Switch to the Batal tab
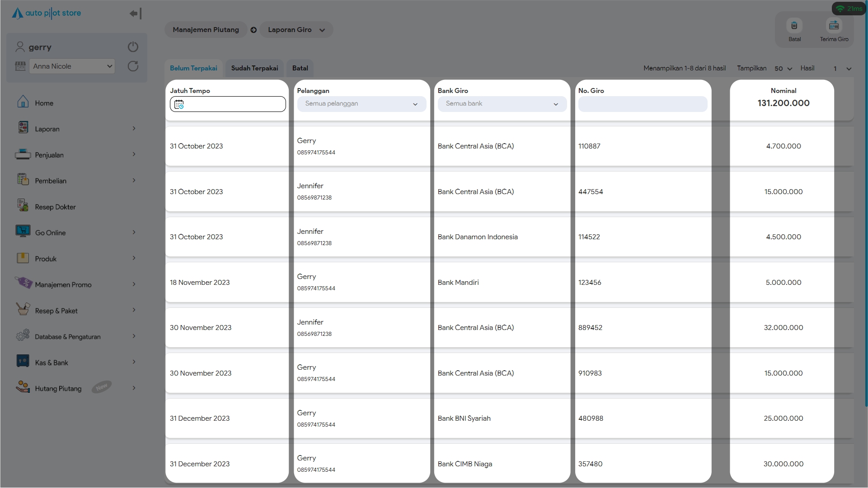The width and height of the screenshot is (868, 488). click(x=300, y=68)
